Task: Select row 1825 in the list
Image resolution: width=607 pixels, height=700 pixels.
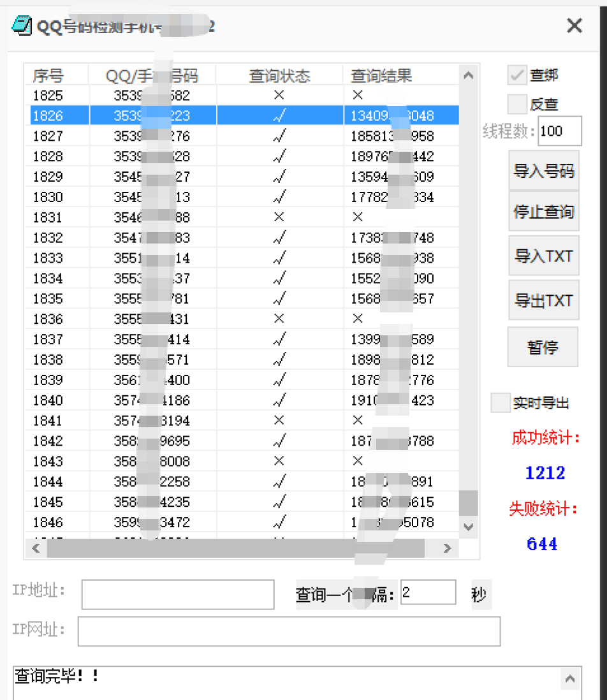Action: pyautogui.click(x=242, y=95)
